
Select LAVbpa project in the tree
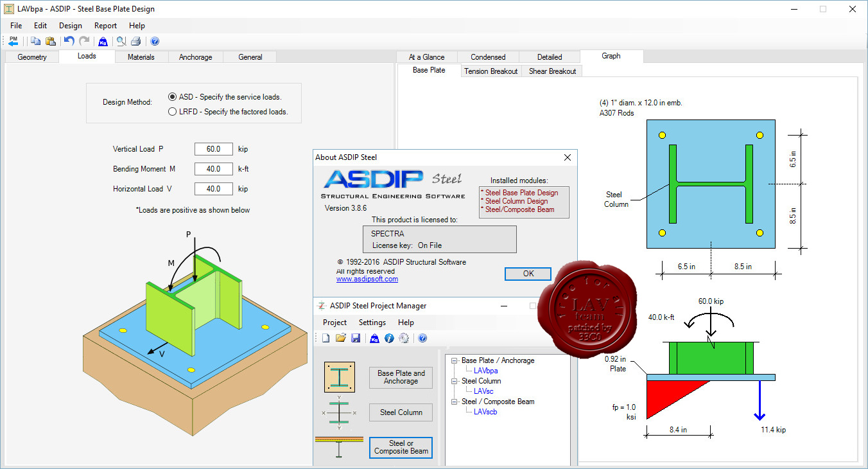pos(485,371)
